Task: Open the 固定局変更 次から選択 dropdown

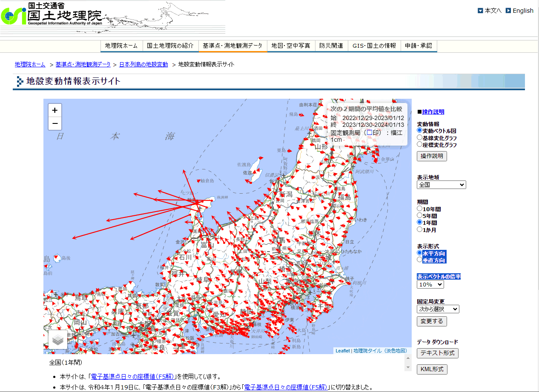Action: pyautogui.click(x=438, y=309)
